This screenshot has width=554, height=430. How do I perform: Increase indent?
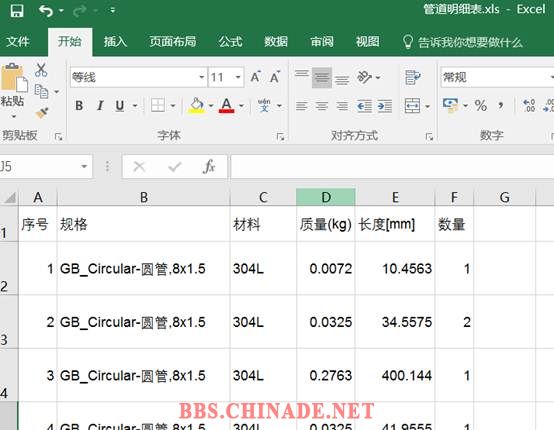pos(385,106)
